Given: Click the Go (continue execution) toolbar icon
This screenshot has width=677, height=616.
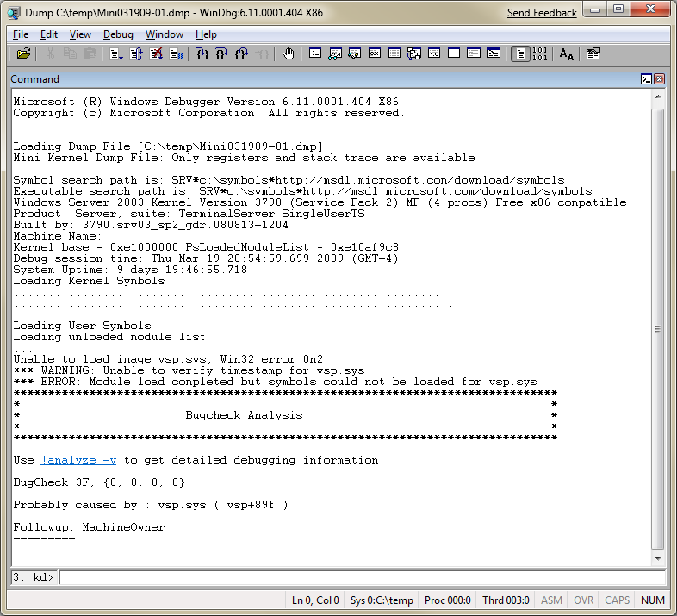Looking at the screenshot, I should (116, 53).
